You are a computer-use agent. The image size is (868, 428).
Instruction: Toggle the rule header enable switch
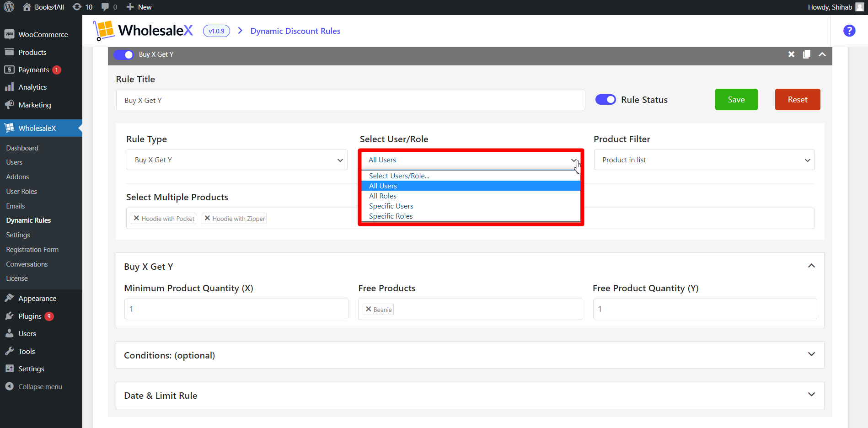point(123,54)
